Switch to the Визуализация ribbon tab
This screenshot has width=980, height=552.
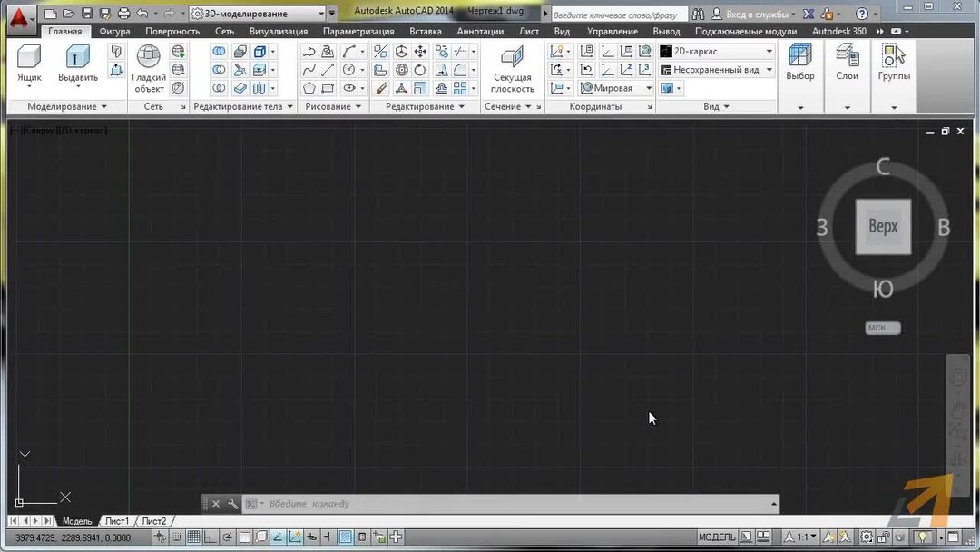coord(279,31)
